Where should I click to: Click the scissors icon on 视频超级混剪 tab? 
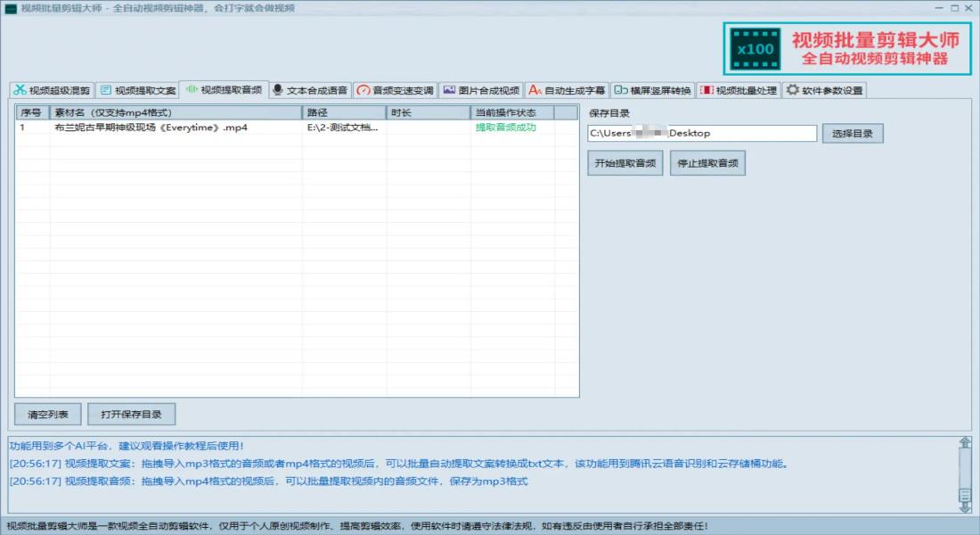pos(20,90)
